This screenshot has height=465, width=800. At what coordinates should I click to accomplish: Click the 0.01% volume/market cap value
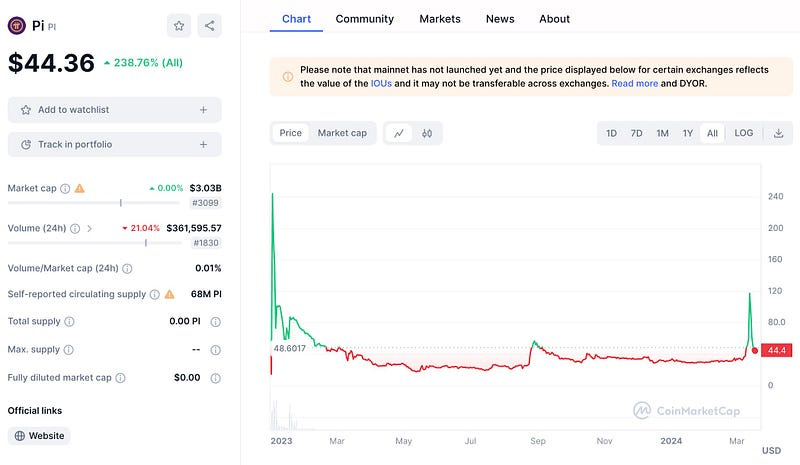click(x=208, y=268)
